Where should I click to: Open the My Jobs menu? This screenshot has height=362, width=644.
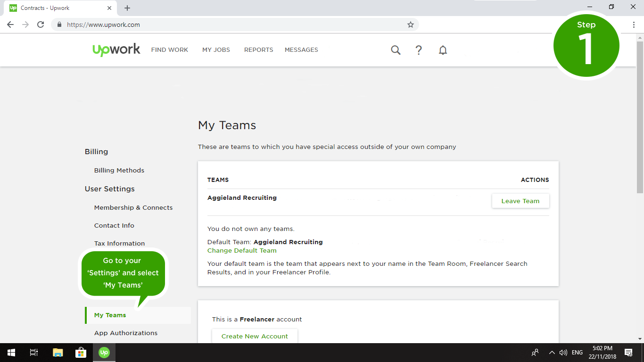click(x=216, y=50)
